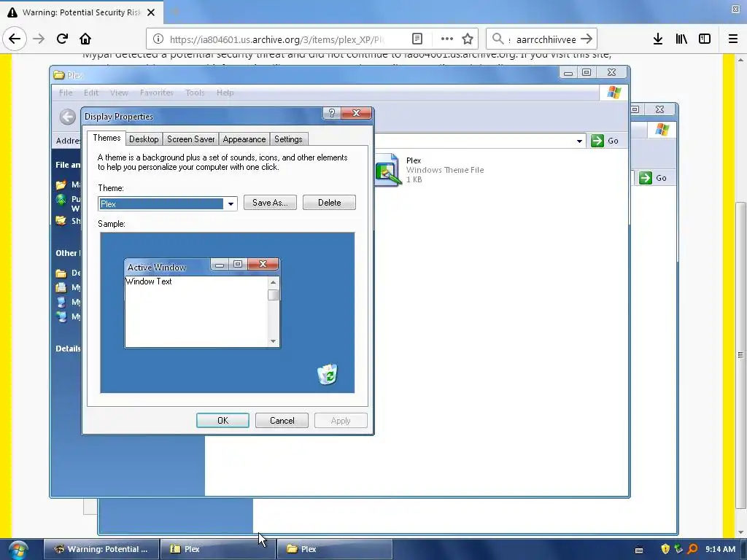Open View menu in Plex Explorer window

click(119, 93)
